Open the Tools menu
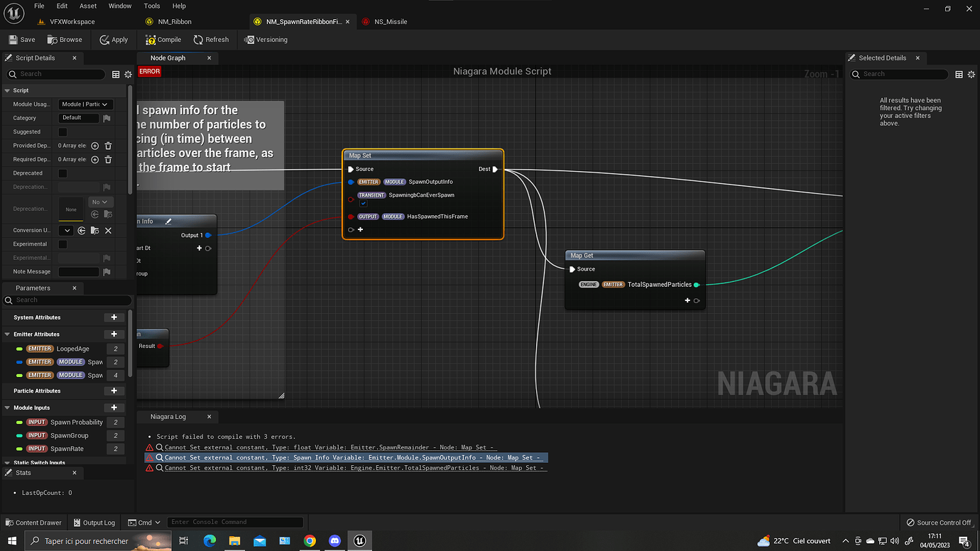The image size is (980, 551). coord(151,6)
